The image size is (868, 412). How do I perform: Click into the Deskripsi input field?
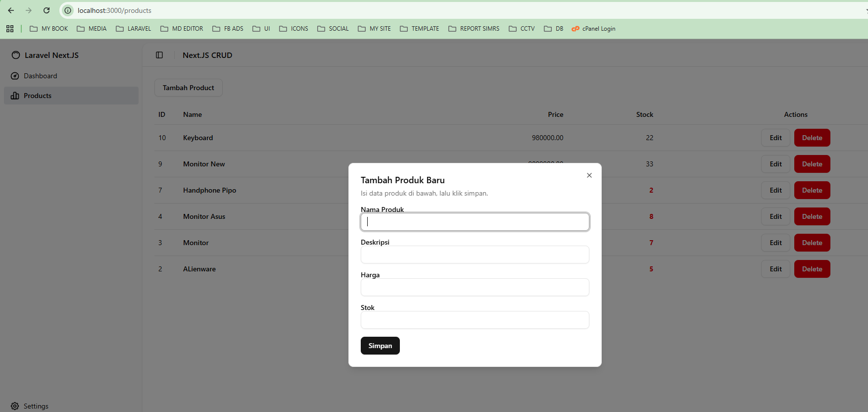point(475,255)
